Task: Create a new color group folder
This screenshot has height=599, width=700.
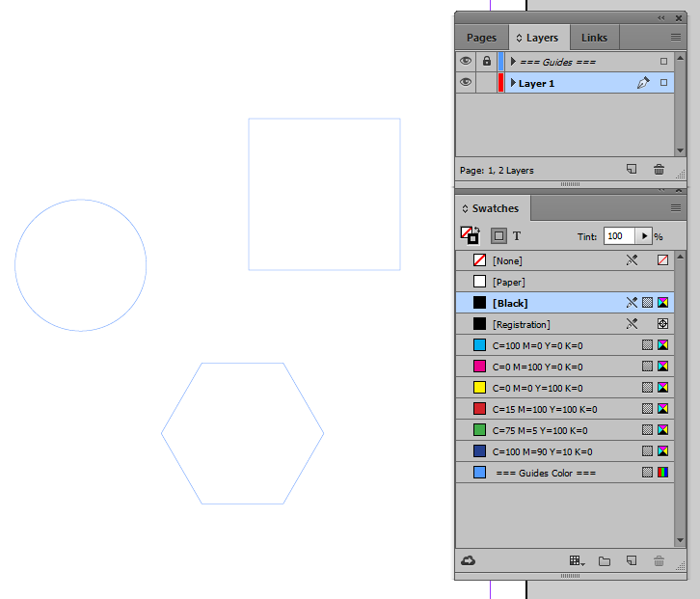Action: (605, 561)
